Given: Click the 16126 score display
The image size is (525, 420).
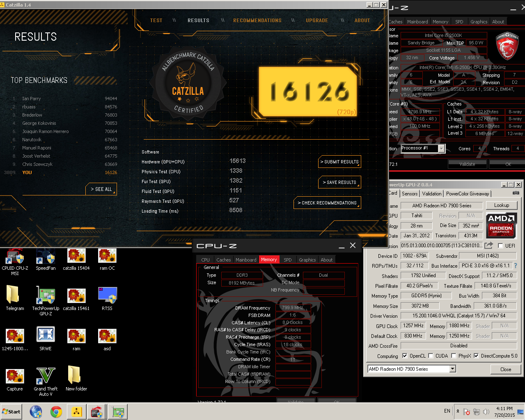Looking at the screenshot, I should (x=309, y=91).
